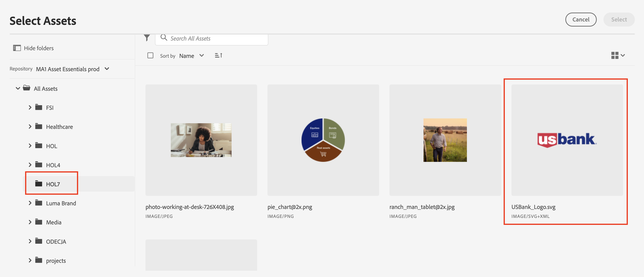The width and height of the screenshot is (644, 277).
Task: Click the Hide folders label
Action: click(39, 48)
